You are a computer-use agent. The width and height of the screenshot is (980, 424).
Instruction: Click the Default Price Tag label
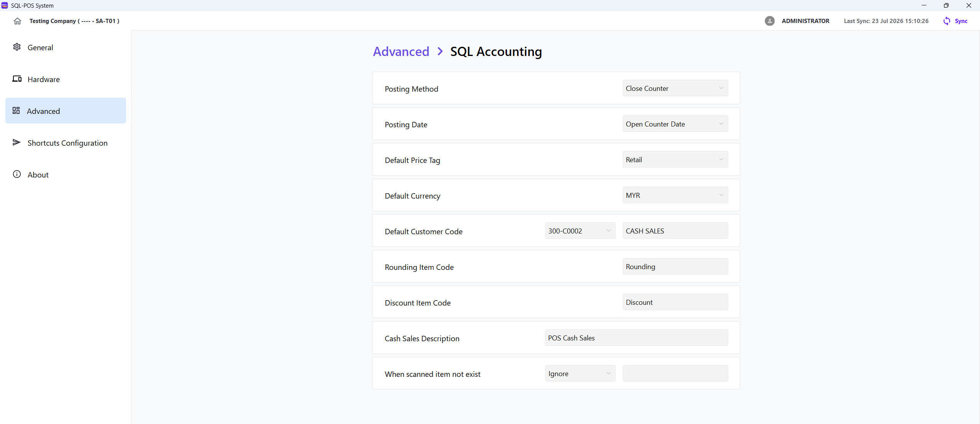(x=412, y=160)
